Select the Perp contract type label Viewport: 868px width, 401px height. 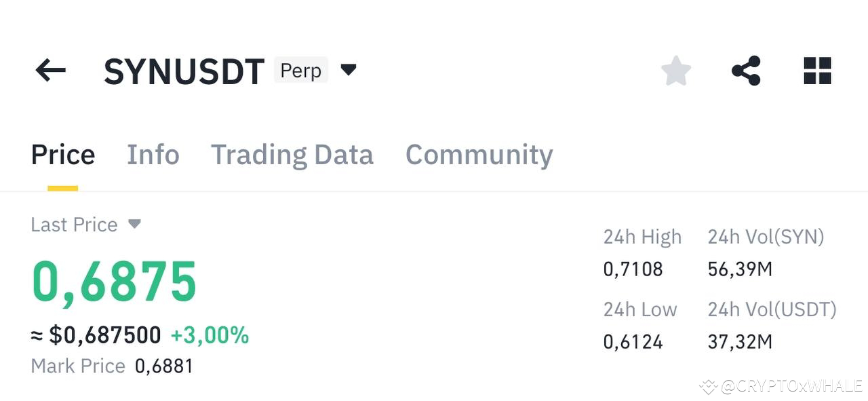301,70
